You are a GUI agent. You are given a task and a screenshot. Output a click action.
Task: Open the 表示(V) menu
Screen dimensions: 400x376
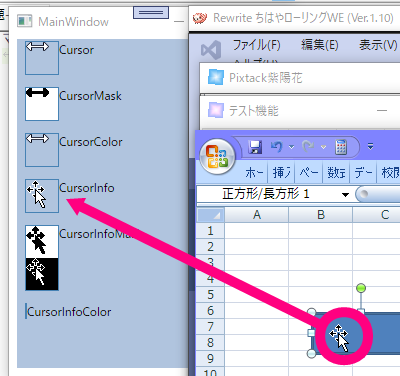click(378, 45)
